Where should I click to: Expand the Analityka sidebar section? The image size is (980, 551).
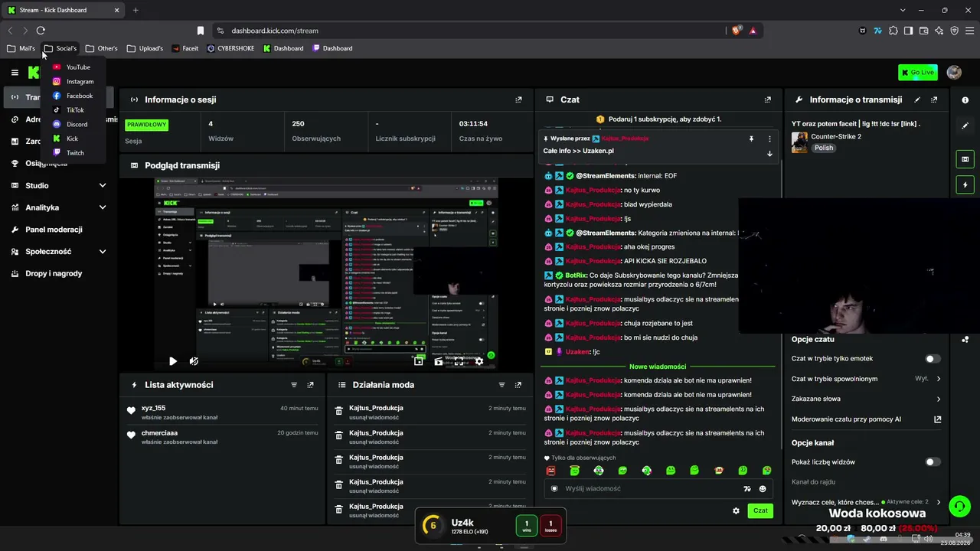(103, 207)
